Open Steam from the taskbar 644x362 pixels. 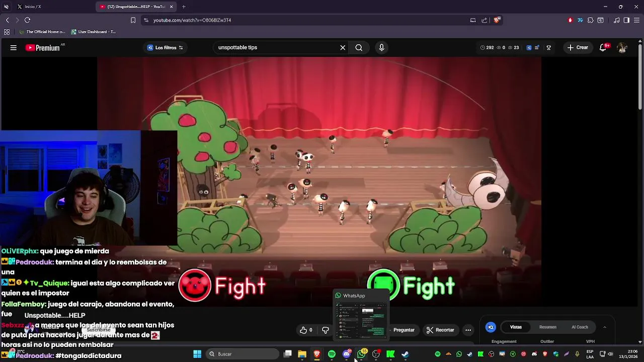405,354
